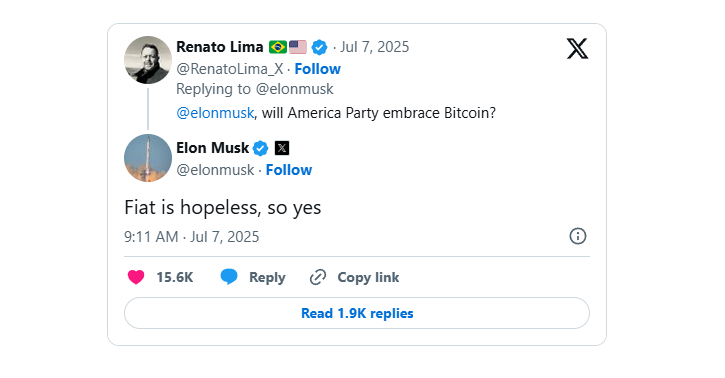Screen dimensions: 725x378
Task: Open Elon Musk's rocket avatar
Action: click(148, 158)
